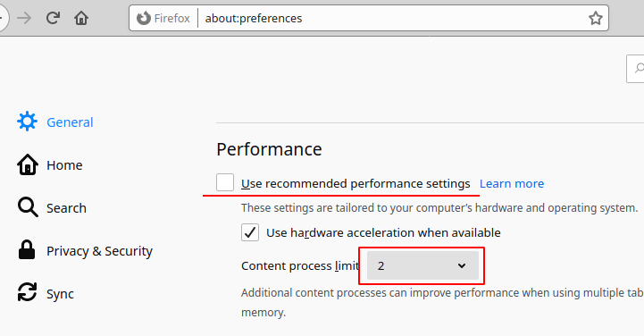Uncheck Use hardware acceleration when available
The height and width of the screenshot is (336, 644).
tap(250, 232)
